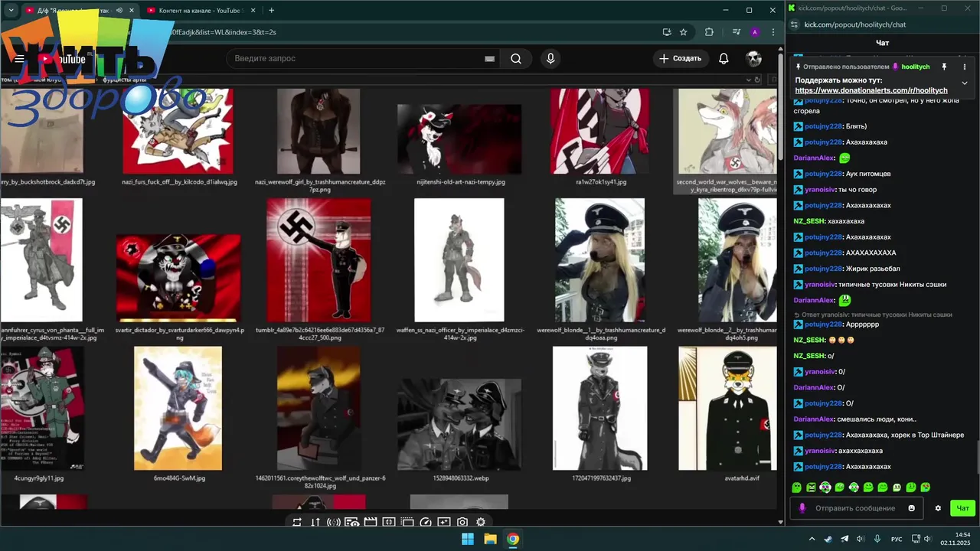Open the Chrome three-dot menu
The width and height of the screenshot is (980, 551).
point(773,32)
